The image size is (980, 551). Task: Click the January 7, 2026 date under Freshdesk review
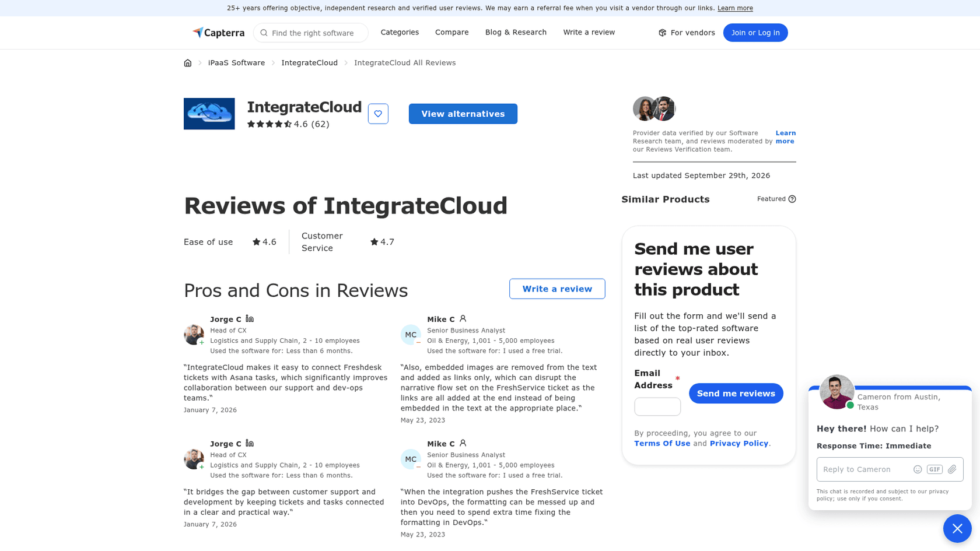tap(210, 410)
